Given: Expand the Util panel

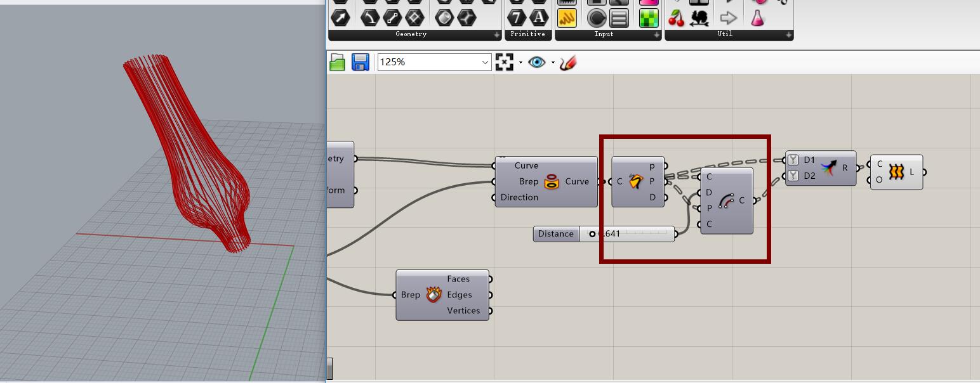Looking at the screenshot, I should [789, 35].
